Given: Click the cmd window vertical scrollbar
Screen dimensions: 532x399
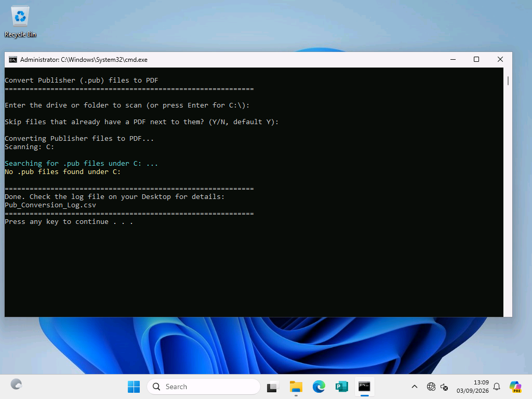Looking at the screenshot, I should point(508,192).
